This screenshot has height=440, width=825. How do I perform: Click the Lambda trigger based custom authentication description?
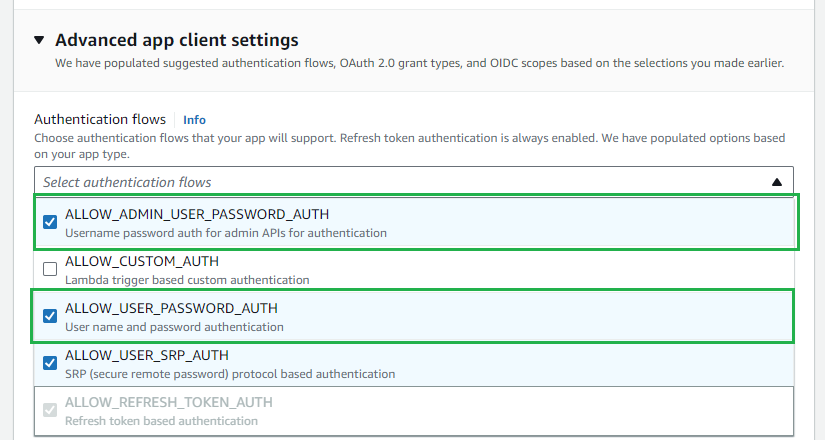(x=187, y=280)
